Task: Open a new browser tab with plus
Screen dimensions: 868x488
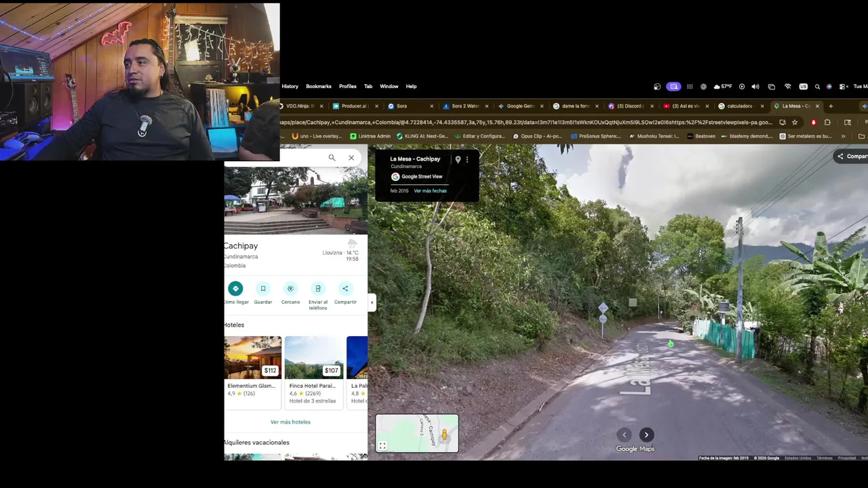Action: (831, 106)
